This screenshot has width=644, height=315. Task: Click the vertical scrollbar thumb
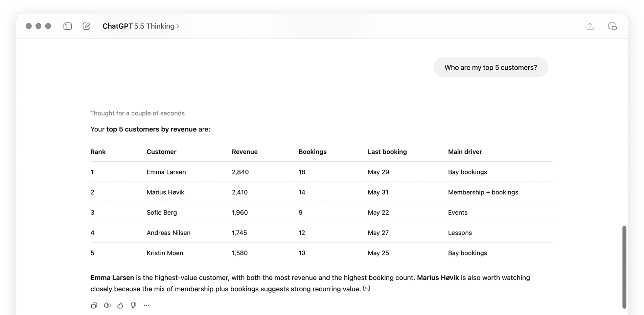tap(624, 267)
